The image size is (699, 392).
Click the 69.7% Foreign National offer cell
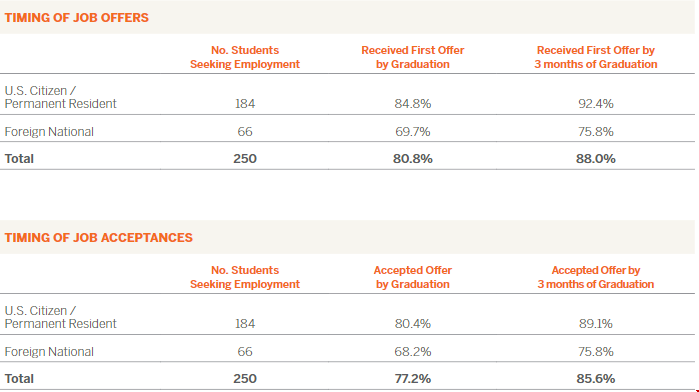tap(413, 132)
